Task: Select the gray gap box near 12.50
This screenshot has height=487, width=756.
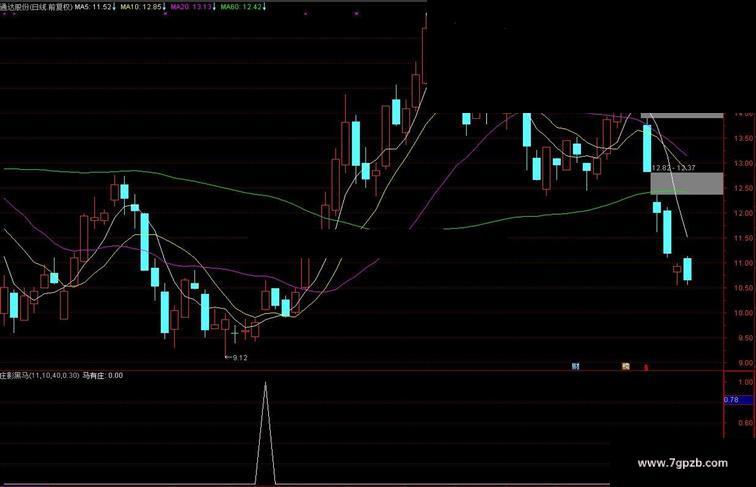Action: click(687, 184)
